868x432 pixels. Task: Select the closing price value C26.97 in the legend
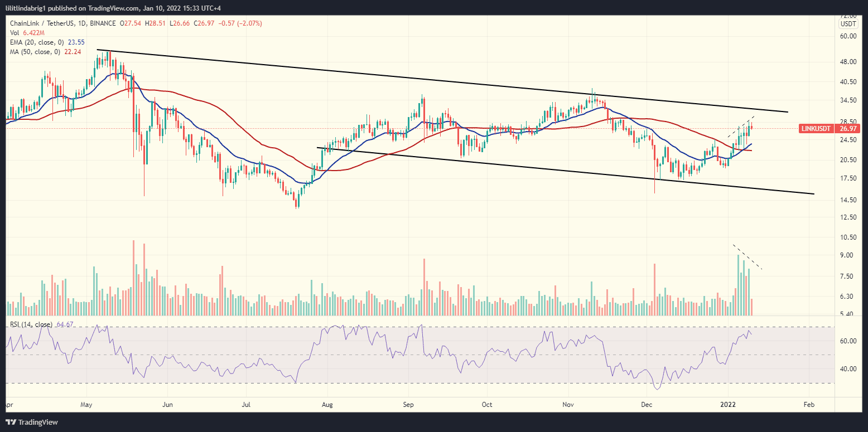coord(202,23)
